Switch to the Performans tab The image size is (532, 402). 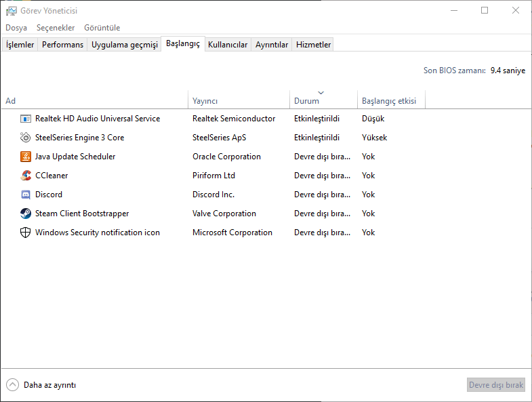(x=63, y=45)
